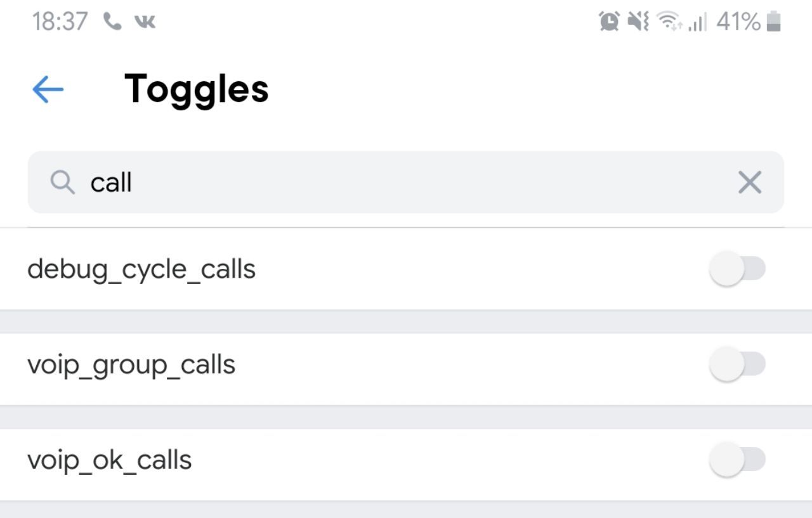Select the voip_group_calls row label
The width and height of the screenshot is (812, 518).
(x=131, y=366)
